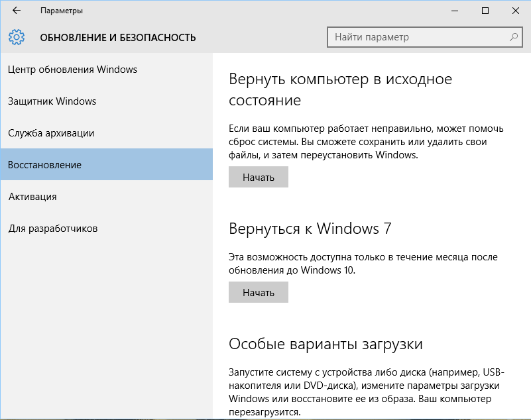Open the 'Активация' section
This screenshot has width=531, height=420.
tap(32, 197)
